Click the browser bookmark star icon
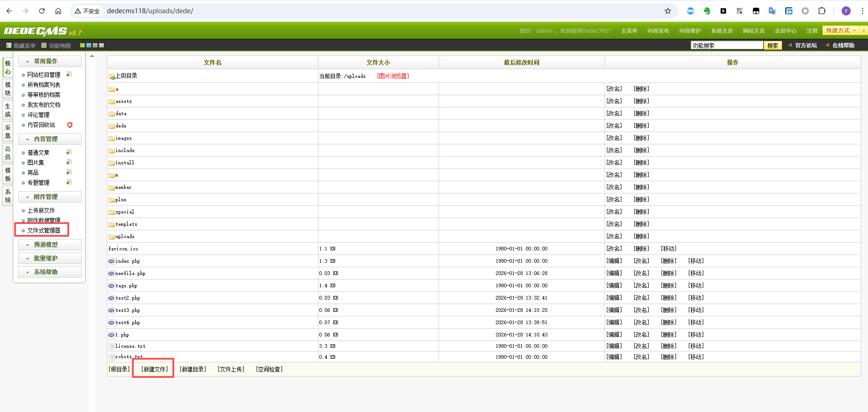Image resolution: width=868 pixels, height=412 pixels. tap(667, 11)
